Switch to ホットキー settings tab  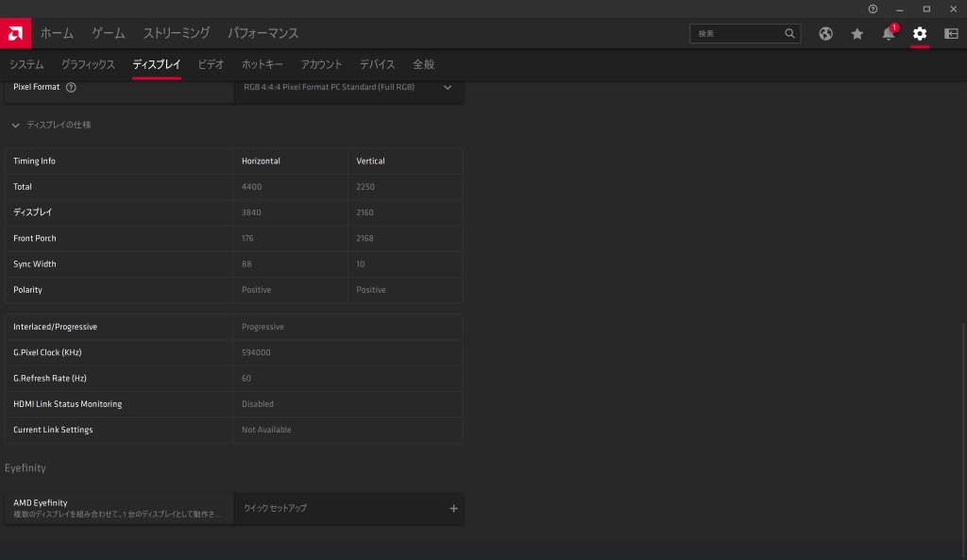click(x=263, y=64)
